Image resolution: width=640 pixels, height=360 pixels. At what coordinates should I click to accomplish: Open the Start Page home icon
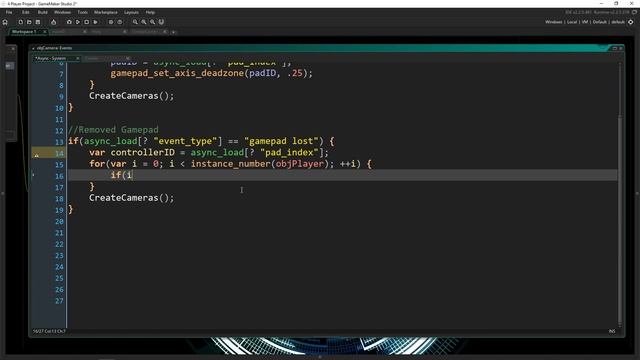[5, 22]
